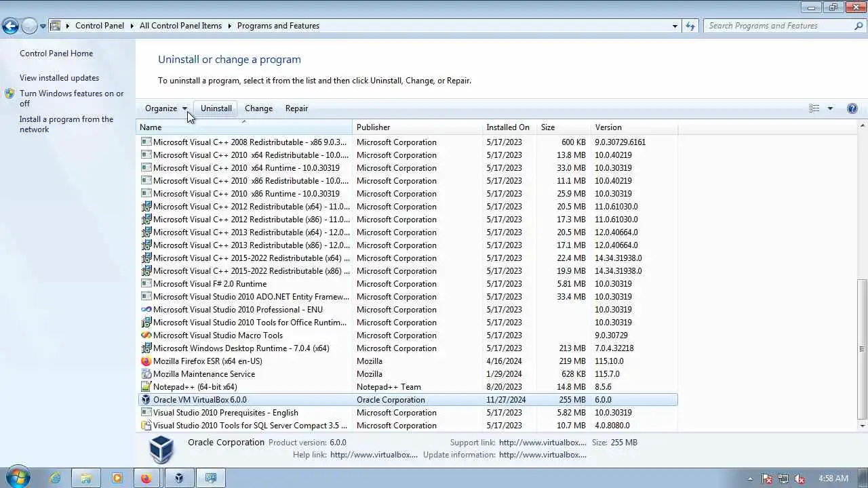This screenshot has width=868, height=488.
Task: Open VirtualBox from the taskbar
Action: (178, 478)
